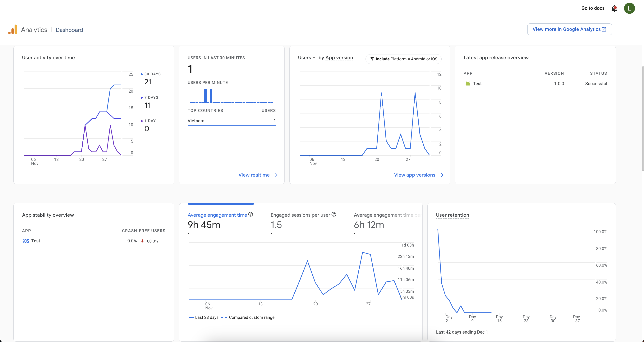The width and height of the screenshot is (644, 342).
Task: Open the Users metric dropdown
Action: click(307, 58)
